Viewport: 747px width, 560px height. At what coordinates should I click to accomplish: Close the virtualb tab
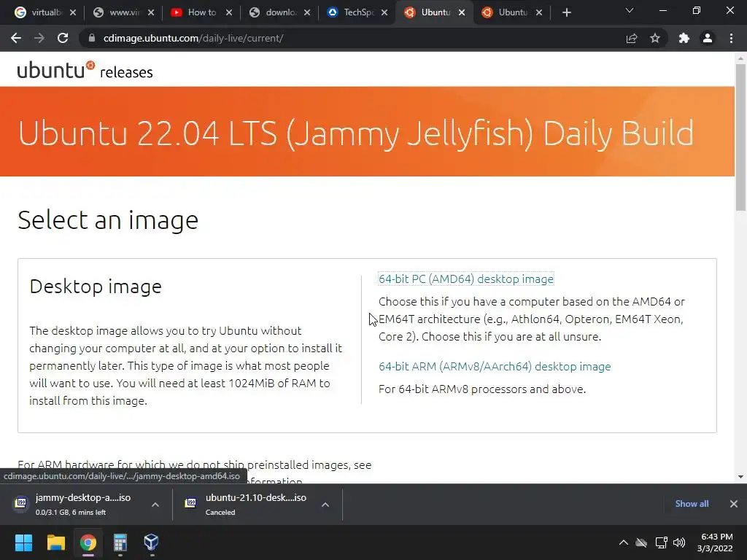[x=73, y=12]
